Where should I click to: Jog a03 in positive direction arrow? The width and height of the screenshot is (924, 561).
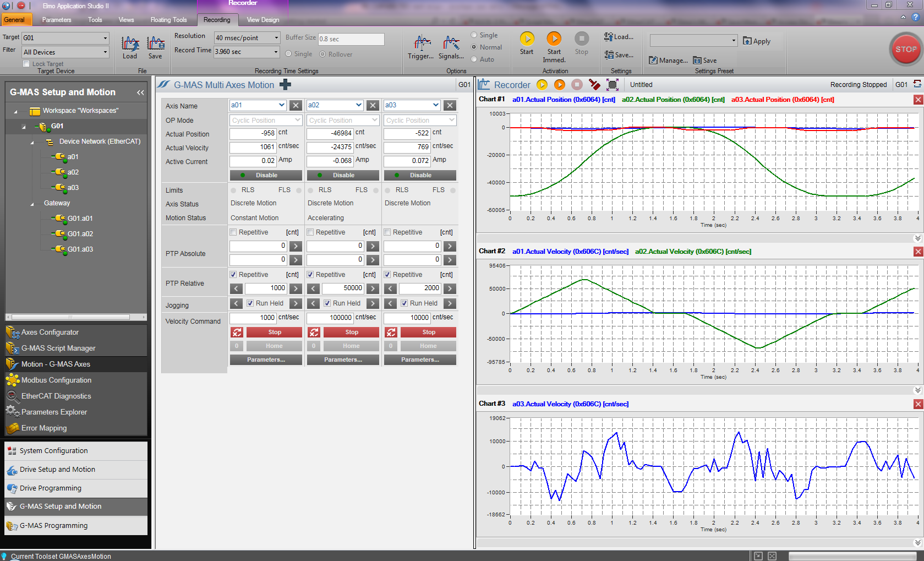click(450, 303)
